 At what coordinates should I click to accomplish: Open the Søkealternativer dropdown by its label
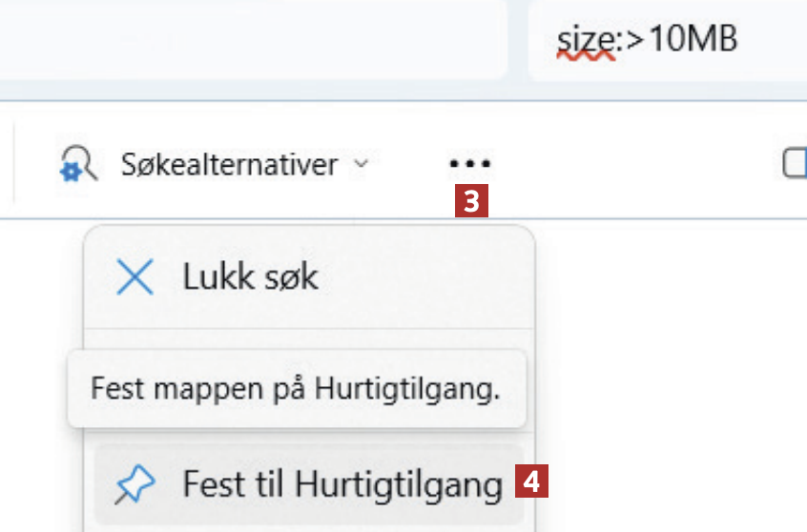pos(229,164)
